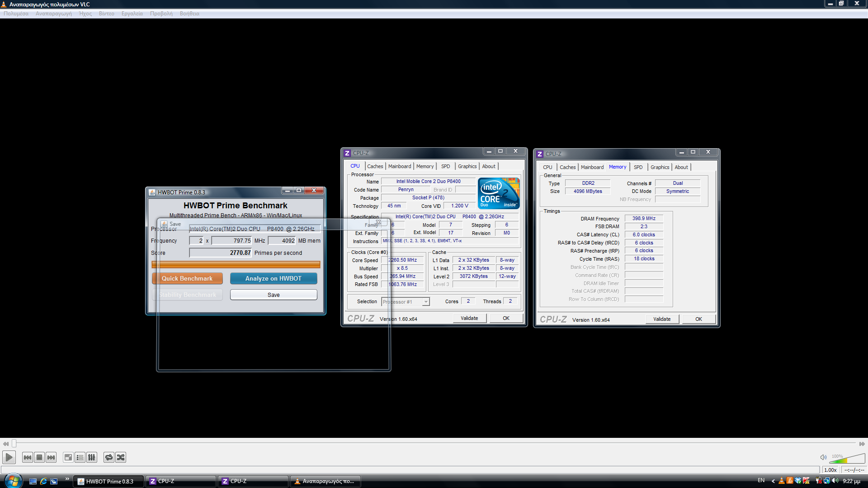This screenshot has width=868, height=488.
Task: Mute audio with VLC speaker icon
Action: (823, 457)
